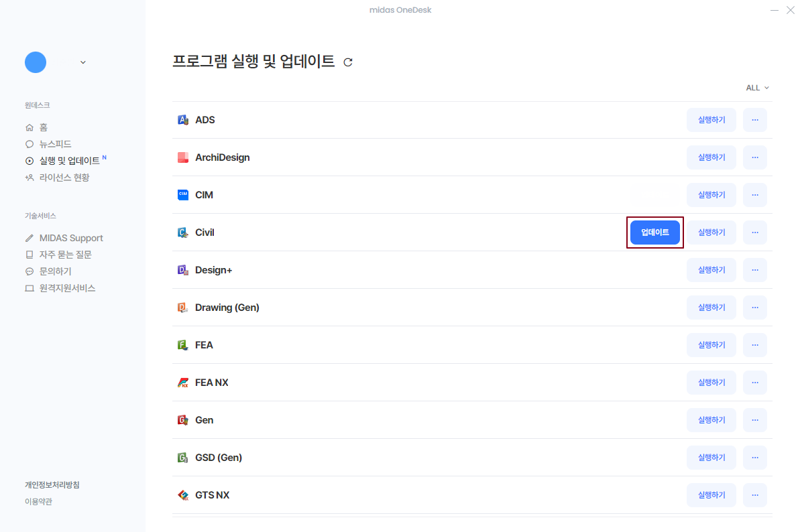Screen dimensions: 800x532
Task: Click the MIDAS Support pencil icon
Action: [x=30, y=238]
